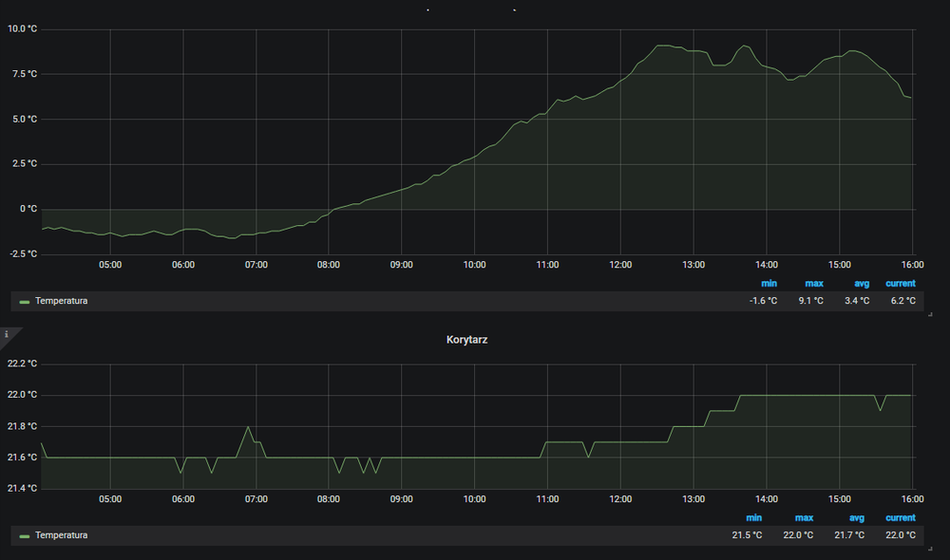The width and height of the screenshot is (950, 560).
Task: Toggle Temperatura series in the outdoor chart legend
Action: click(x=61, y=301)
